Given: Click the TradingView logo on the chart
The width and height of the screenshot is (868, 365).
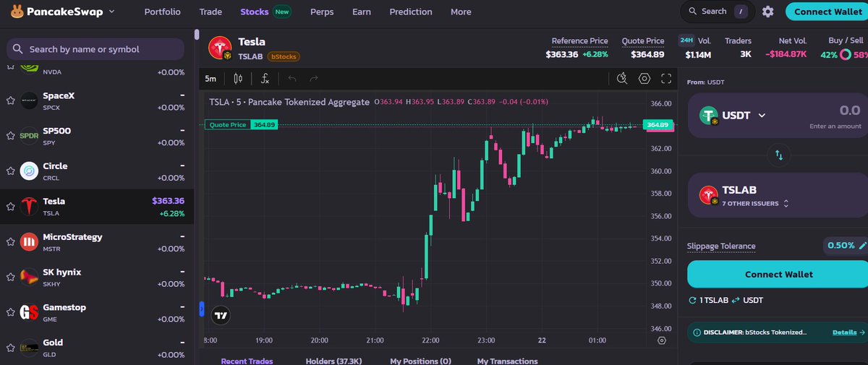Looking at the screenshot, I should [221, 315].
